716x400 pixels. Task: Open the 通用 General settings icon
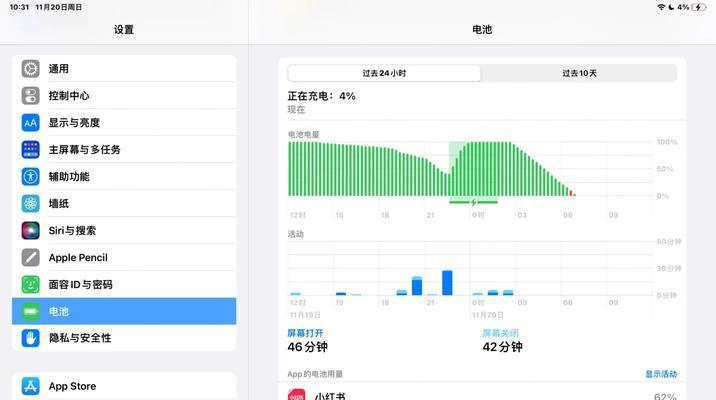[31, 68]
